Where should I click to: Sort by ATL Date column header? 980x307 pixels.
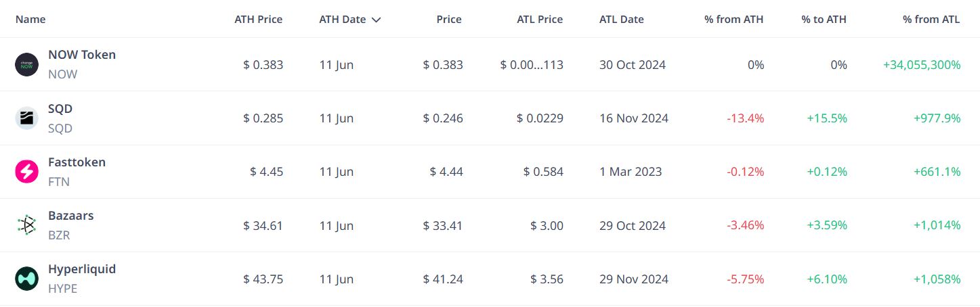click(x=622, y=19)
